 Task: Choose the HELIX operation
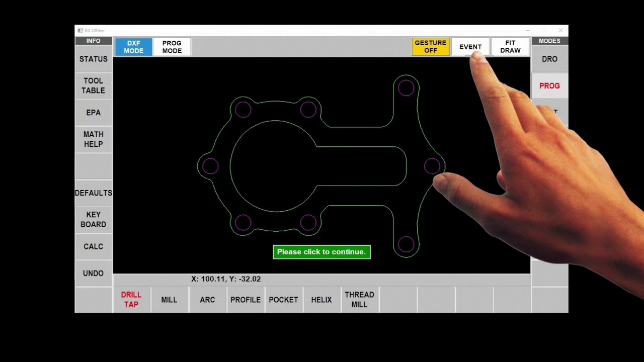tap(321, 300)
